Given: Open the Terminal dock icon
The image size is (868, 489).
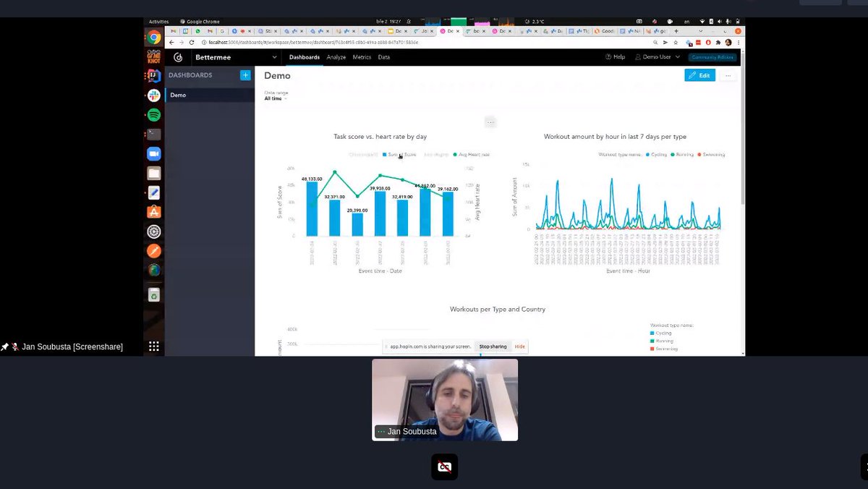Looking at the screenshot, I should click(x=153, y=135).
